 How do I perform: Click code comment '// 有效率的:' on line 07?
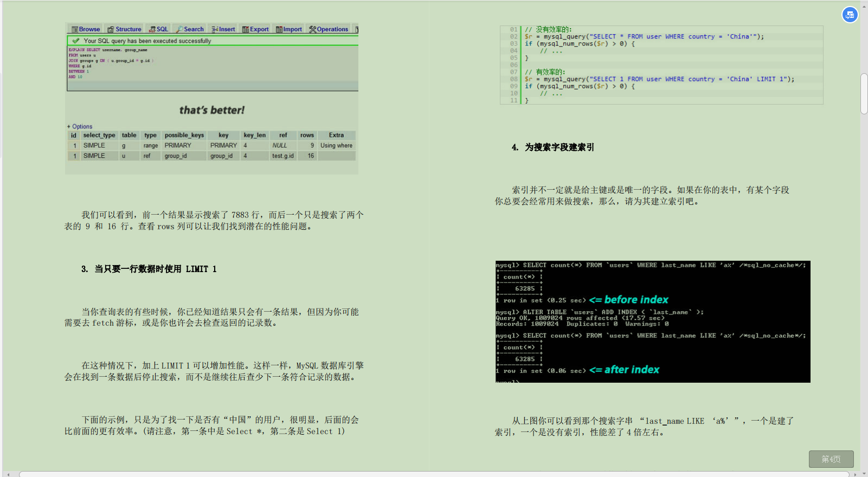tap(545, 72)
